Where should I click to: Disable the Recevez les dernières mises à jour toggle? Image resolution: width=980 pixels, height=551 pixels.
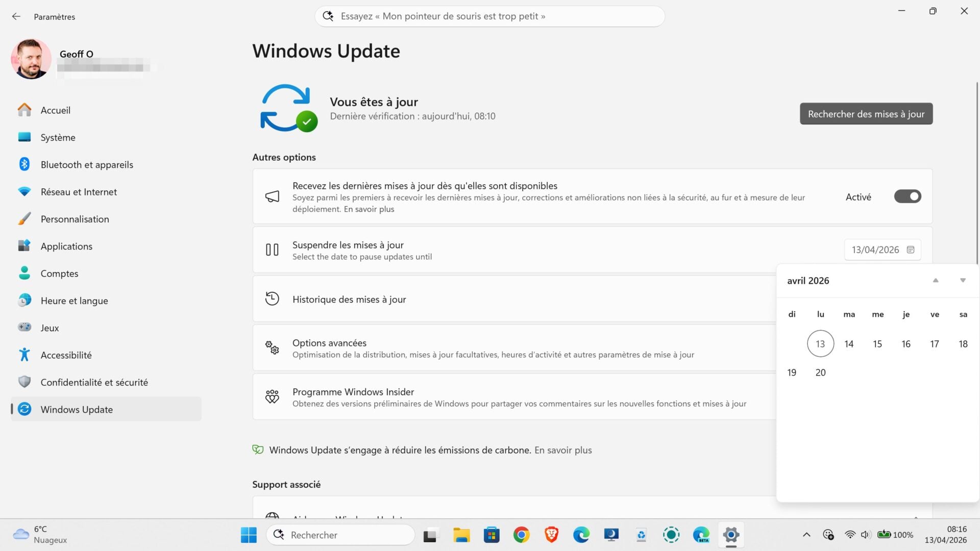click(908, 196)
